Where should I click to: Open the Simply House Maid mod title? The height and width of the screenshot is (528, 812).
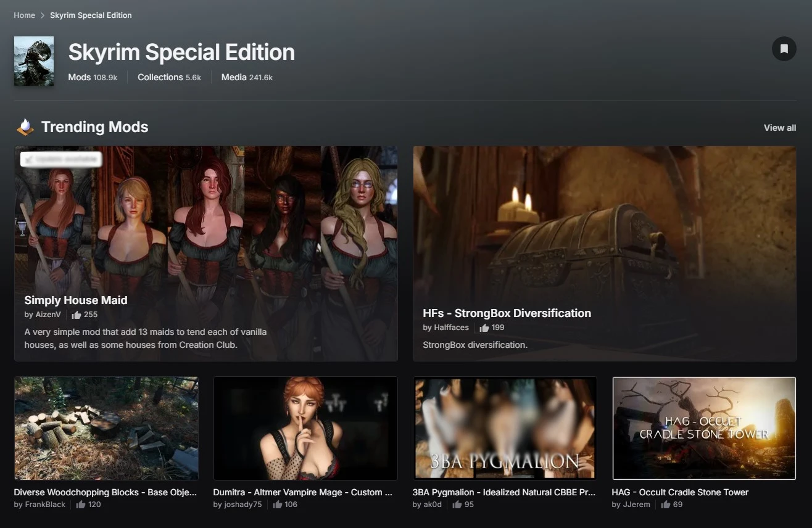click(76, 300)
